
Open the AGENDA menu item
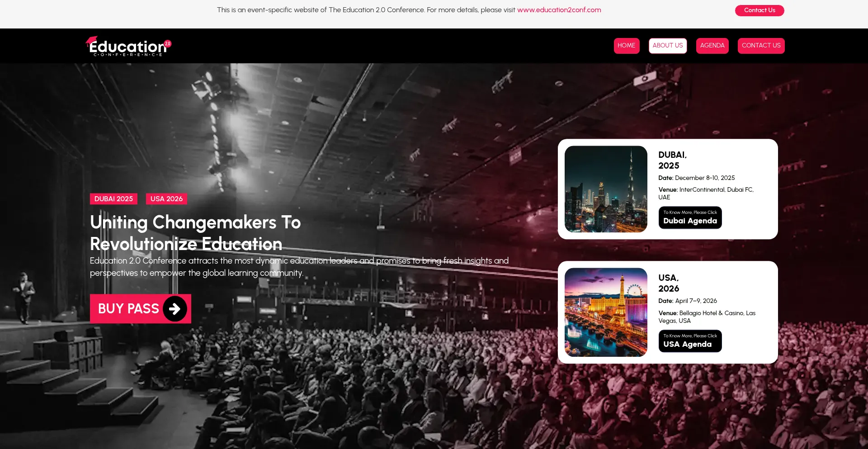712,46
